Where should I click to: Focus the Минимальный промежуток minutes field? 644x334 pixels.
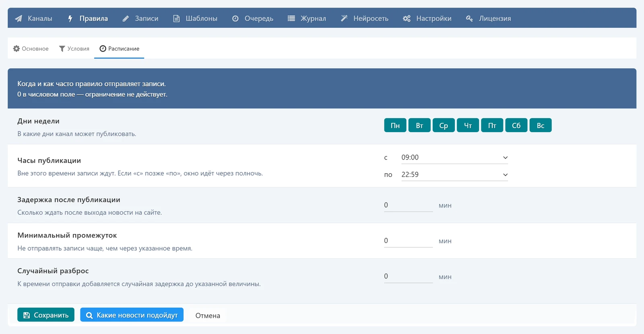coord(408,241)
